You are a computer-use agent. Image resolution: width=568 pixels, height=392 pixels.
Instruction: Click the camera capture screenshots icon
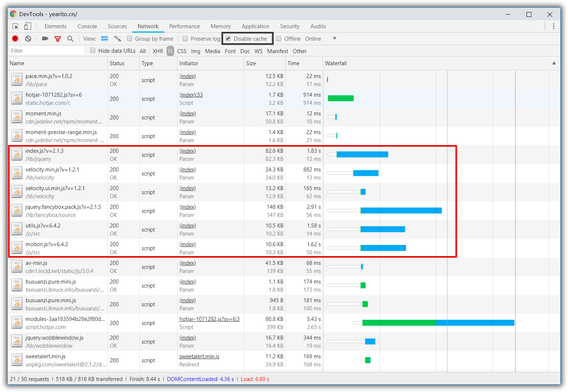(45, 38)
